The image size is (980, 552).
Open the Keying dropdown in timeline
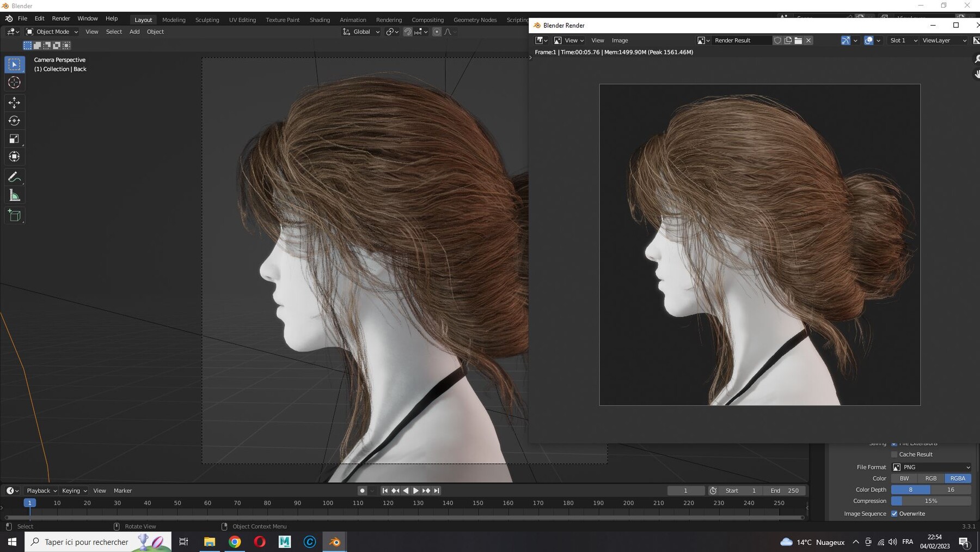tap(74, 490)
